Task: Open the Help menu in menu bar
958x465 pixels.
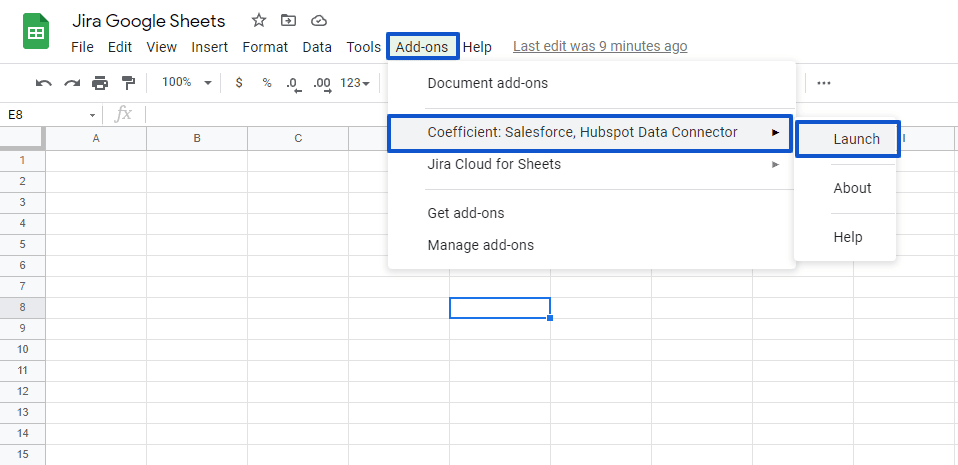Action: (477, 47)
